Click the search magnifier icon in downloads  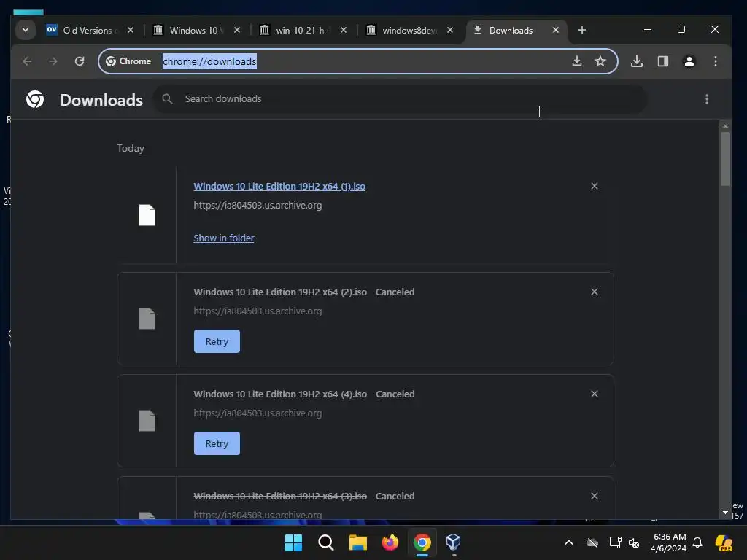coord(167,99)
